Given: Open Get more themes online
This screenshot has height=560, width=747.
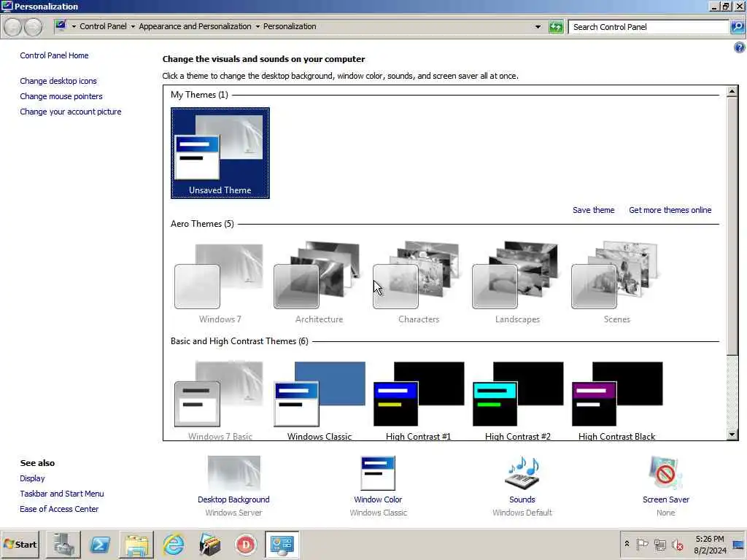Looking at the screenshot, I should click(670, 210).
